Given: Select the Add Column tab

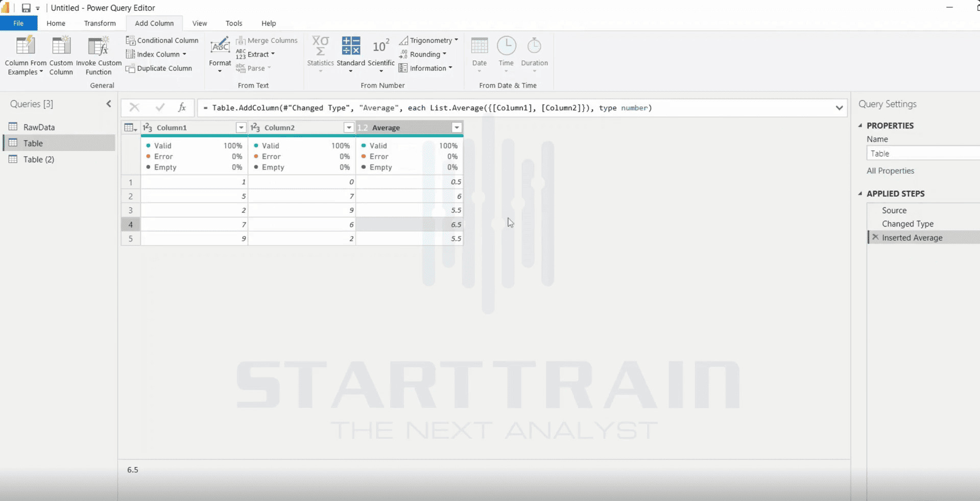Looking at the screenshot, I should click(154, 23).
